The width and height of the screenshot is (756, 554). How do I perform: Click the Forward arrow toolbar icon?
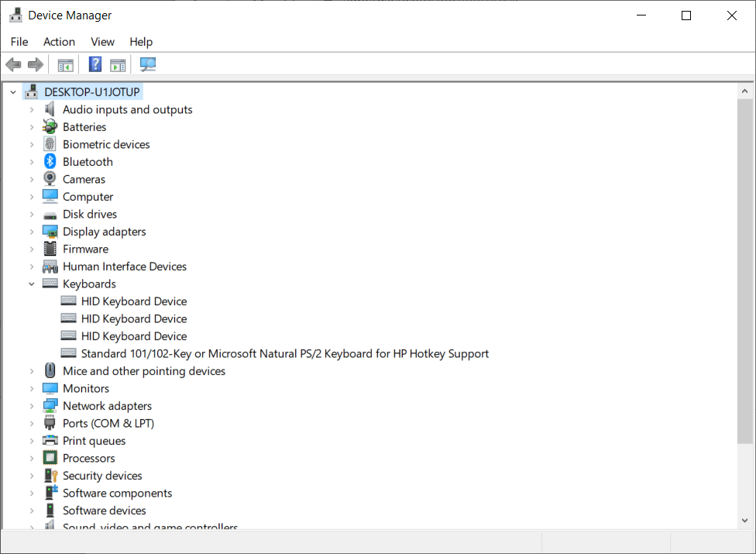[x=36, y=64]
